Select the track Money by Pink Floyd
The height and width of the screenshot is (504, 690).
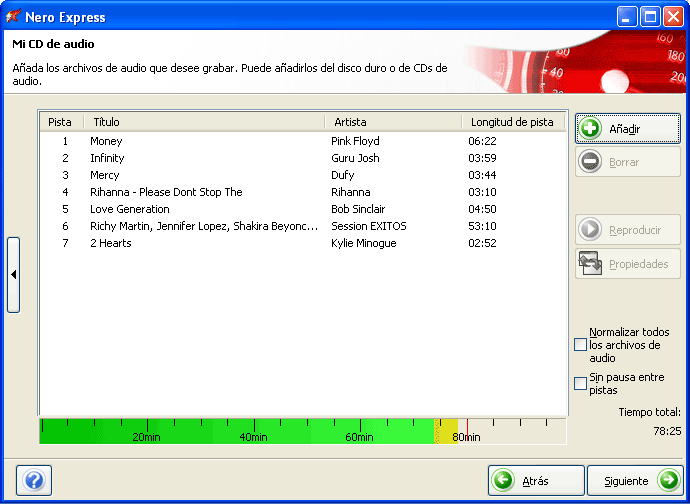[x=106, y=142]
